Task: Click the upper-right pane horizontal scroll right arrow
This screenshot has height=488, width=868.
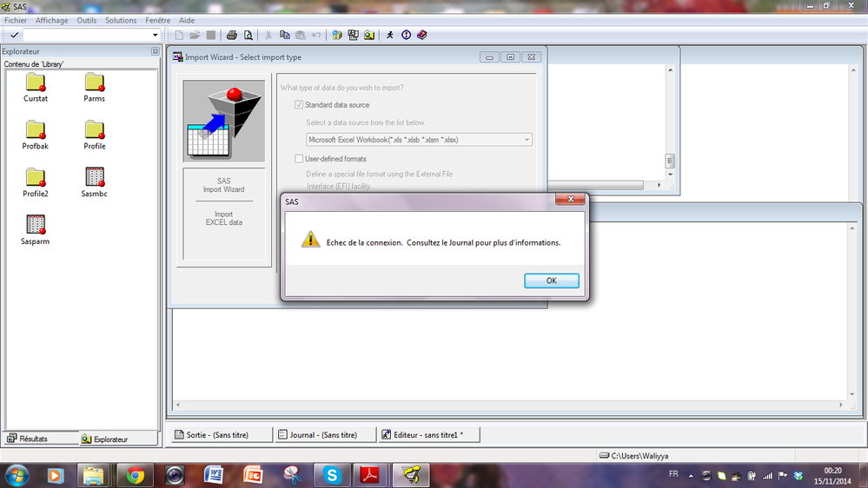Action: click(x=659, y=185)
